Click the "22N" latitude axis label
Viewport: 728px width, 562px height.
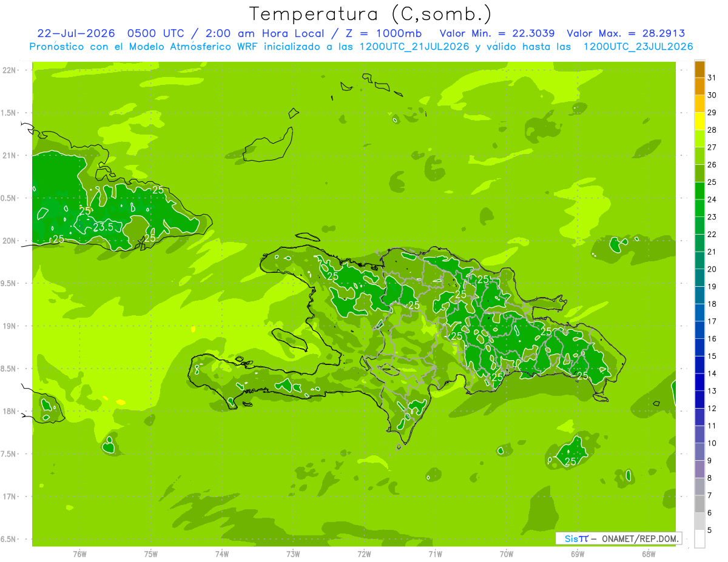(x=10, y=70)
